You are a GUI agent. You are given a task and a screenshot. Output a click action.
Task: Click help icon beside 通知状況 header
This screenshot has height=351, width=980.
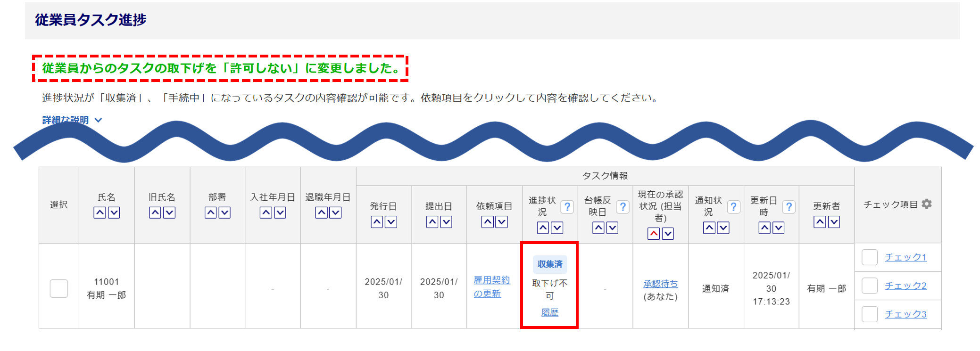pos(733,207)
